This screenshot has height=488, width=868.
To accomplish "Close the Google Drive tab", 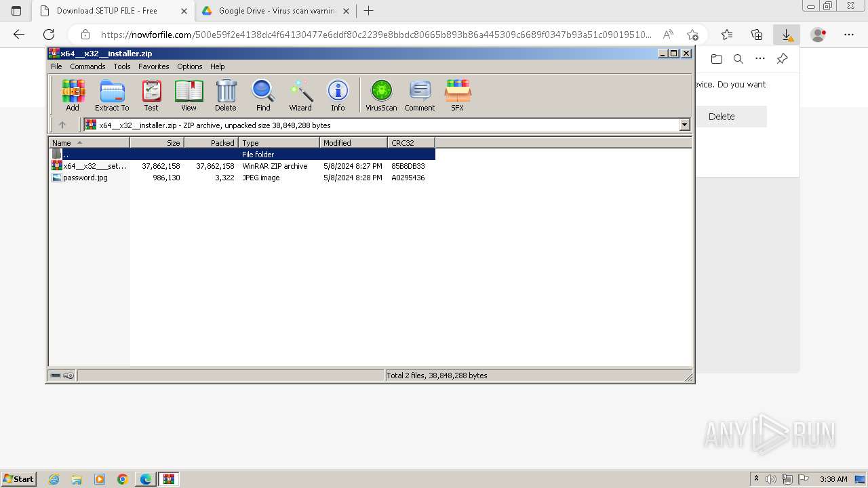I will tap(346, 11).
